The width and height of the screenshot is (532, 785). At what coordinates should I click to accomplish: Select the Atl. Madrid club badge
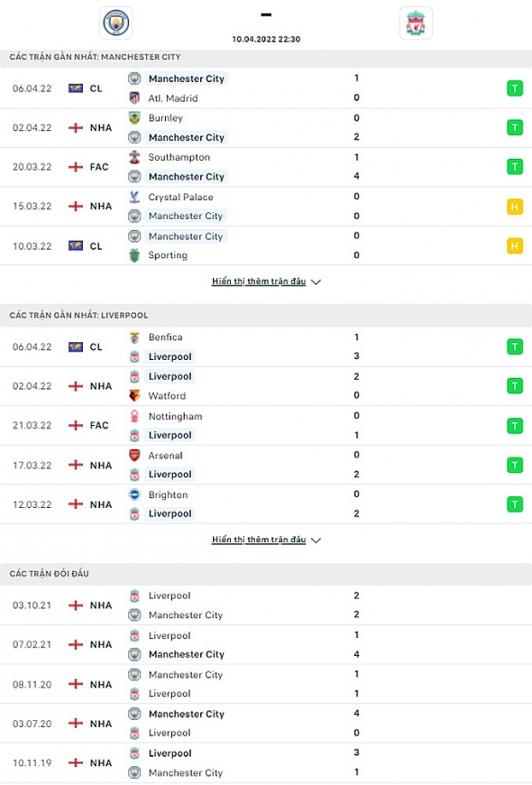(133, 98)
